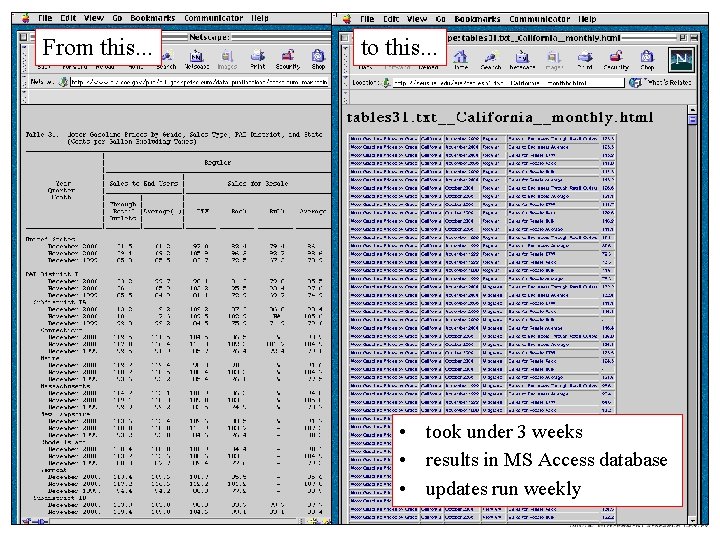The height and width of the screenshot is (540, 720).
Task: Open Bookmarks menu above left window
Action: [153, 18]
